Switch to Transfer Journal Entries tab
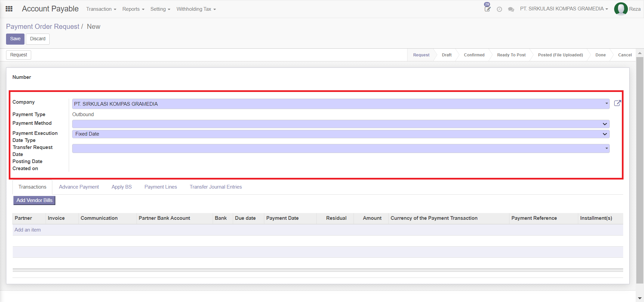Viewport: 644px width, 302px height. 216,187
